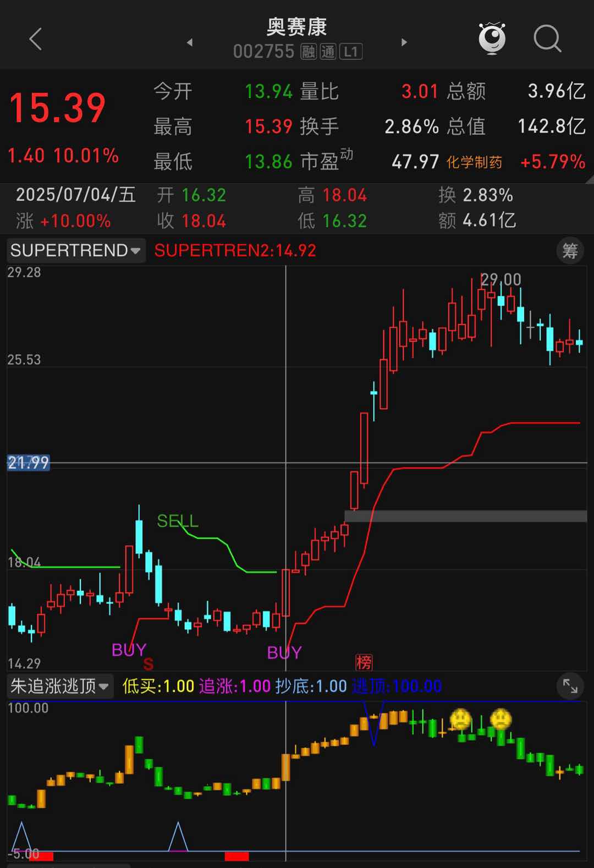Switch to next stock with right triangle
Screen dimensions: 594x868
click(x=404, y=42)
